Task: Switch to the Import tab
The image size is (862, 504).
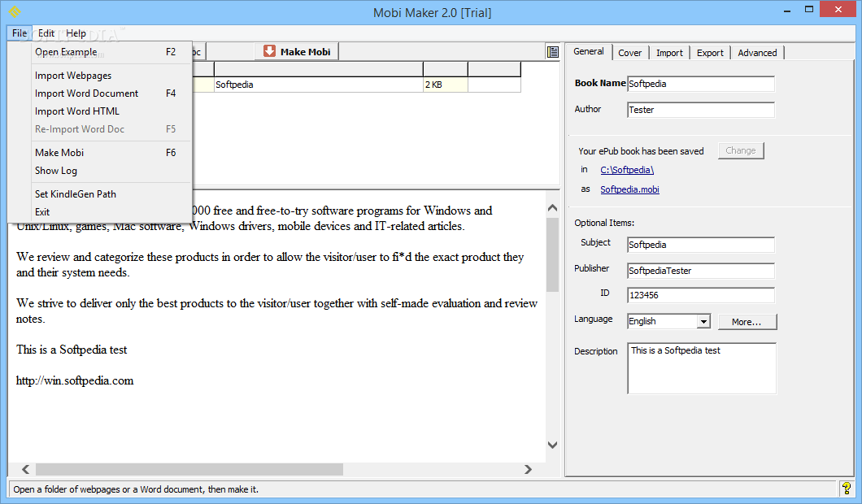Action: (x=669, y=53)
